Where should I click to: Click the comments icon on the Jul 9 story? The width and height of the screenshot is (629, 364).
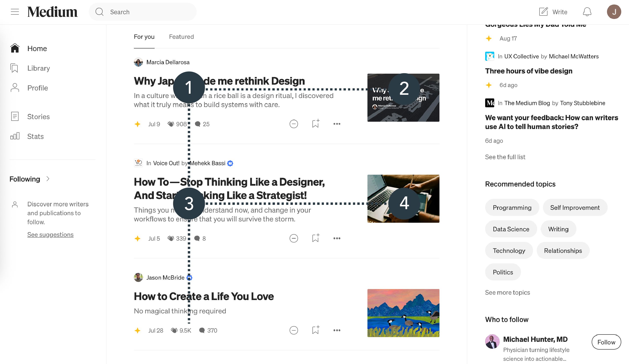tap(198, 124)
